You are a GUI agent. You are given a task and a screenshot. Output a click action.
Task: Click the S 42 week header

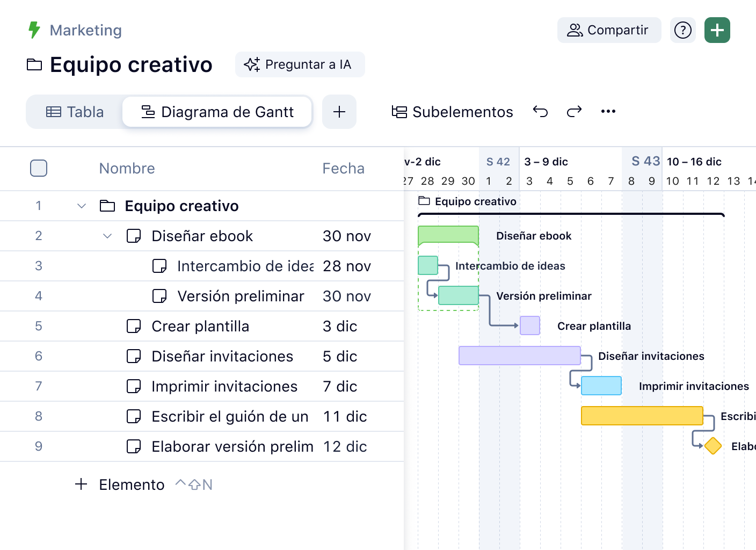tap(498, 162)
